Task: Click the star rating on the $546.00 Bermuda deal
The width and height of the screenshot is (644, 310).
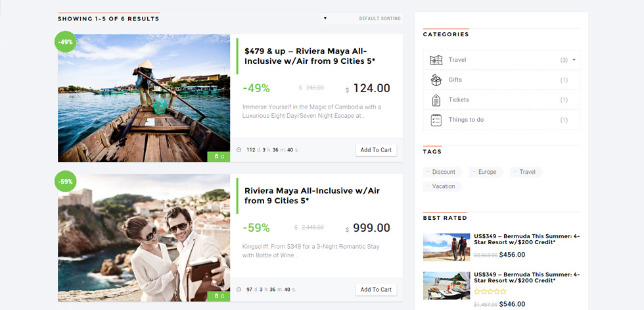Action: (490, 292)
